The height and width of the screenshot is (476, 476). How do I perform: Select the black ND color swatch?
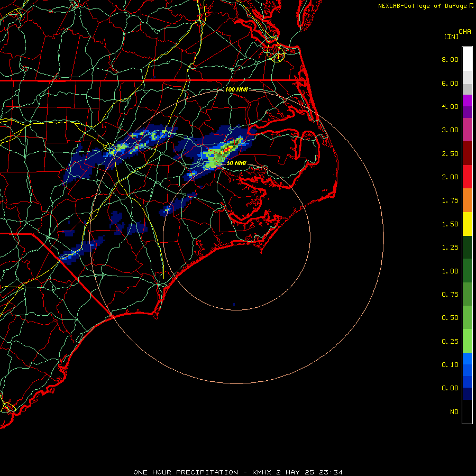[467, 411]
